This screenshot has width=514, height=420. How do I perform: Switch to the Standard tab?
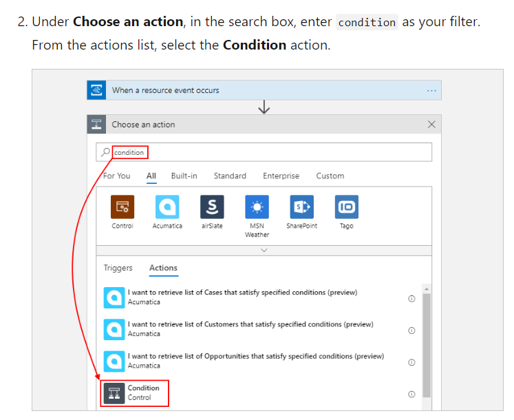[230, 176]
